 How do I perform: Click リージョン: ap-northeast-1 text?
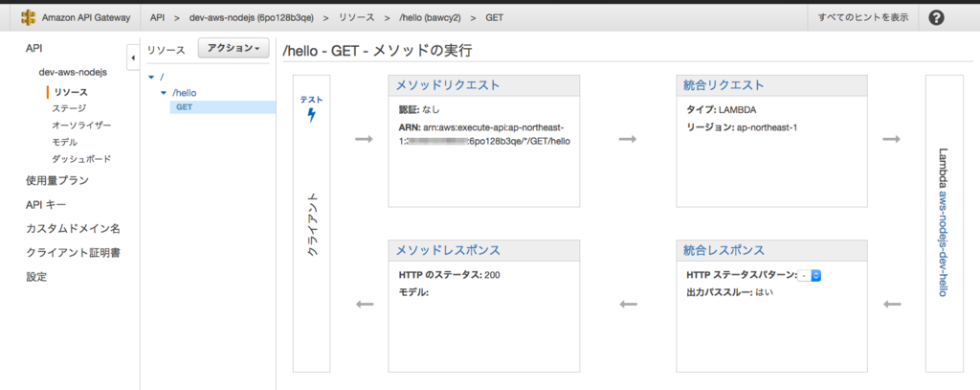(x=742, y=127)
